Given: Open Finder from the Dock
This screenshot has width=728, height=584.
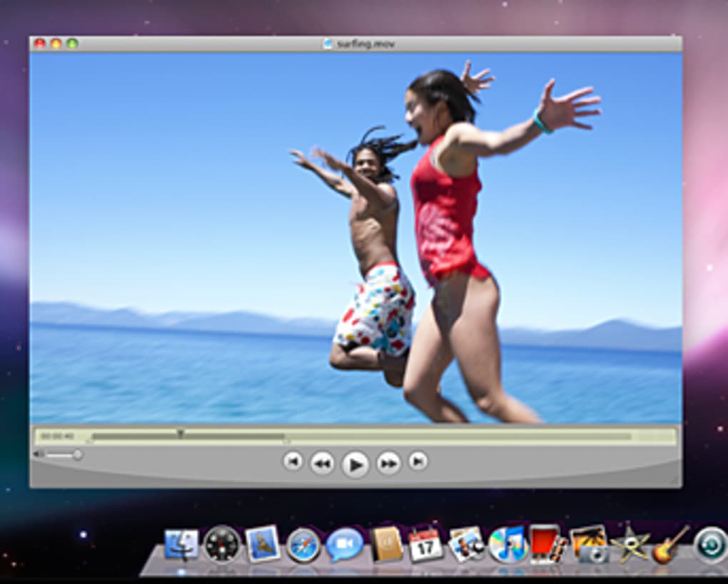Looking at the screenshot, I should (181, 544).
